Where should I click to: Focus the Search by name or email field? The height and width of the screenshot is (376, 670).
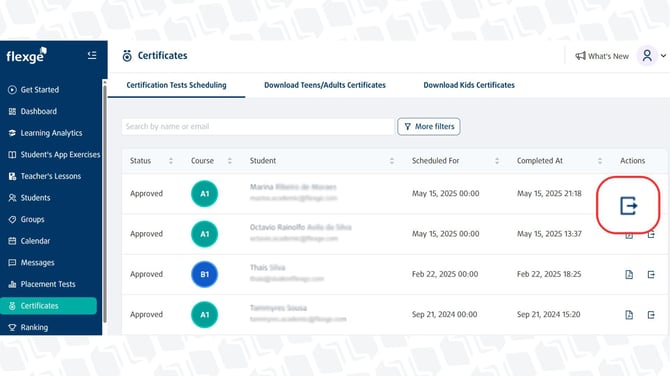258,126
